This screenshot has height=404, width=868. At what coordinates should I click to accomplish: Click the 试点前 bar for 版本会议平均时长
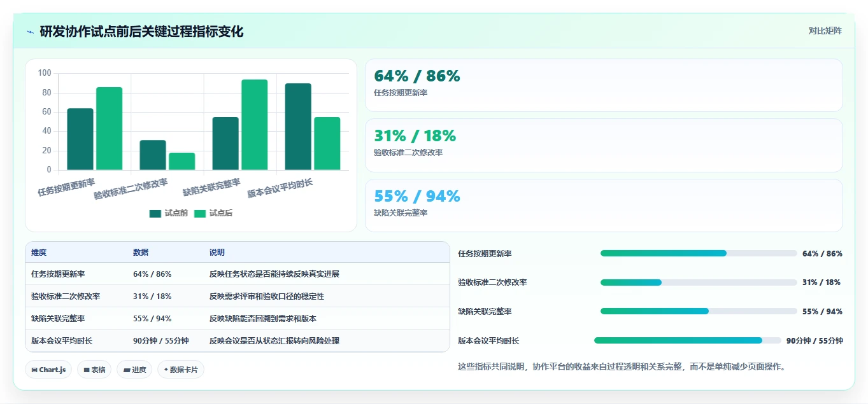click(298, 127)
